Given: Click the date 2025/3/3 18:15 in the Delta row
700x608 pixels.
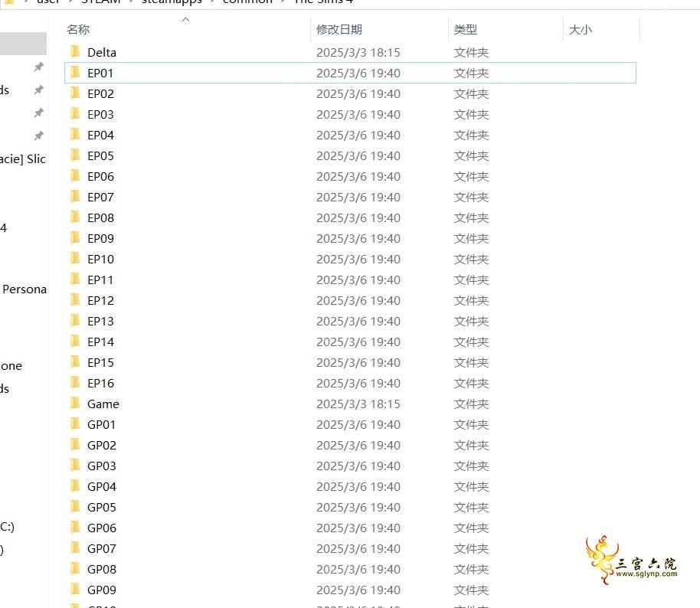Looking at the screenshot, I should tap(358, 52).
